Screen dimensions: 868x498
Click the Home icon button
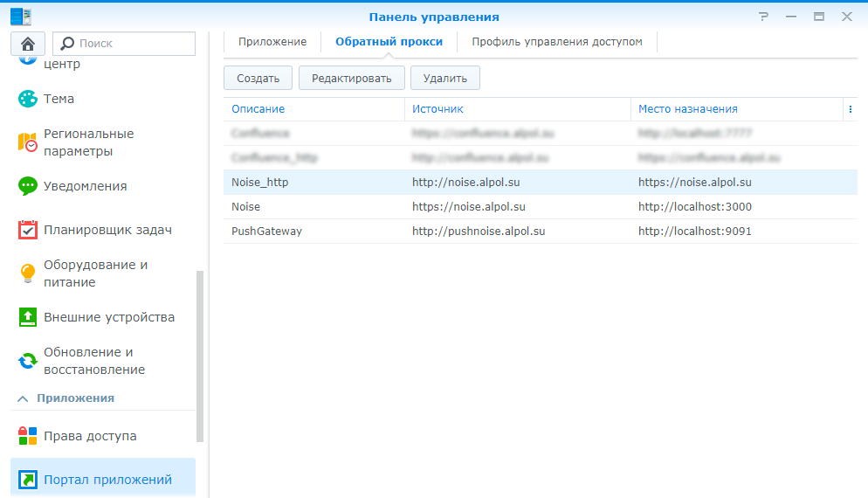tap(28, 44)
